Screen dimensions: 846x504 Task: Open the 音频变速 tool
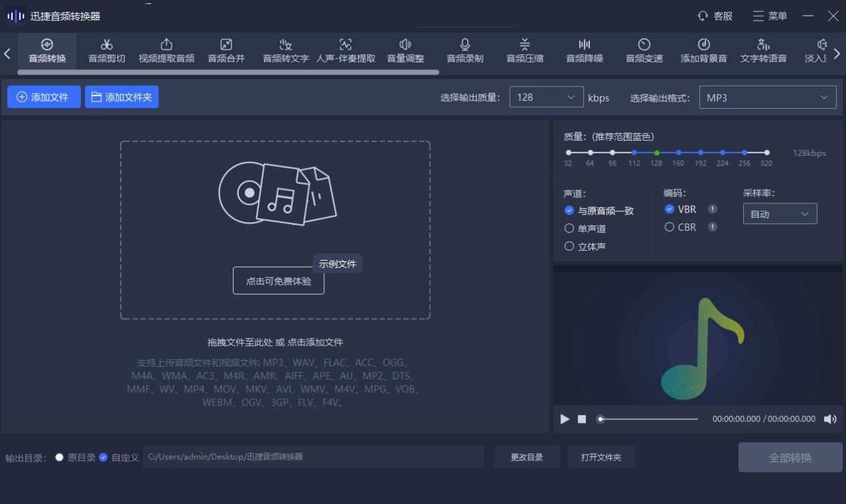pyautogui.click(x=645, y=51)
